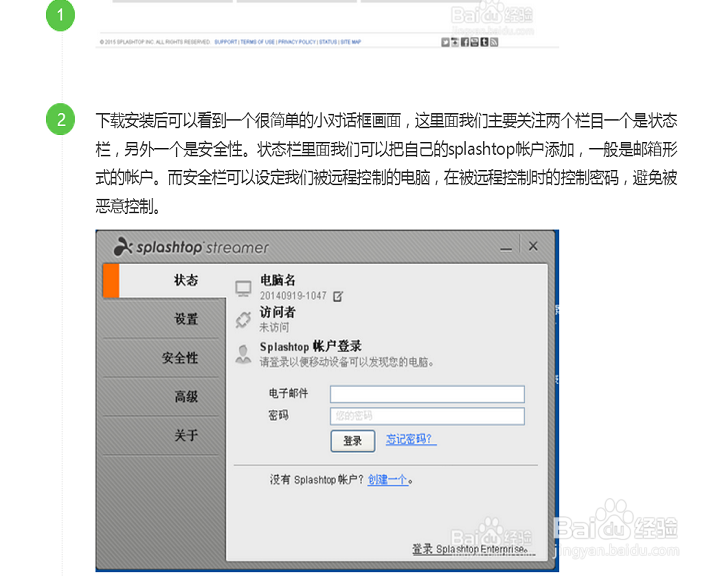The image size is (720, 576).
Task: Click the Splashtop 帐户登录 heading
Action: pyautogui.click(x=310, y=346)
